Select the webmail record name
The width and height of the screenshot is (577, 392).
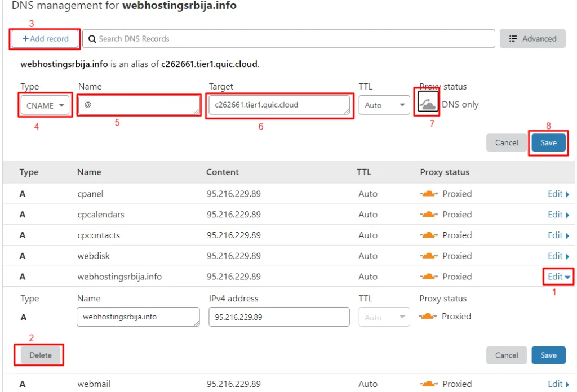click(94, 384)
